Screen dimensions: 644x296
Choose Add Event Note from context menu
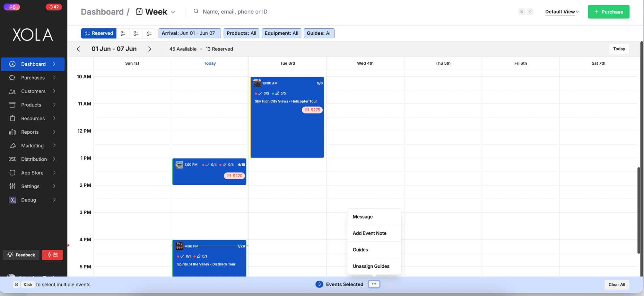tap(369, 233)
